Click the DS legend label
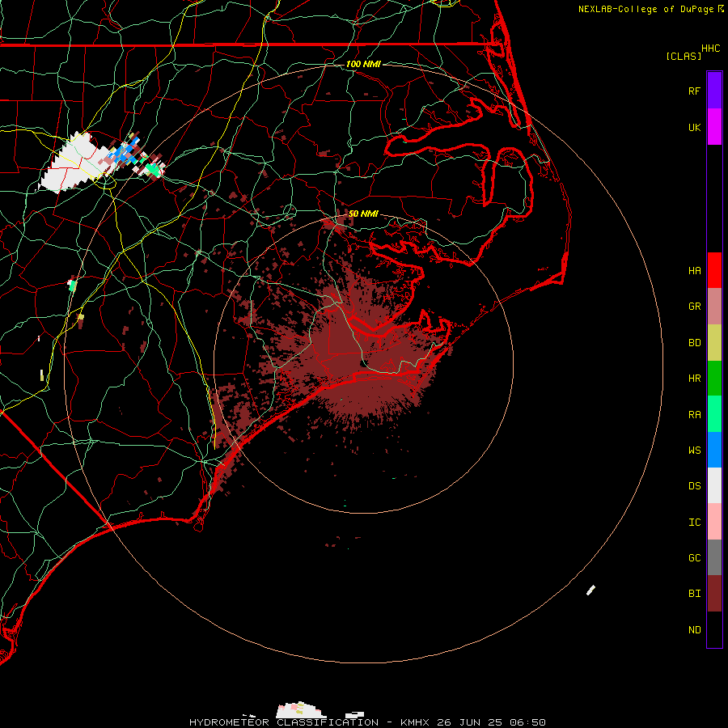Viewport: 728px width, 728px height. [694, 486]
